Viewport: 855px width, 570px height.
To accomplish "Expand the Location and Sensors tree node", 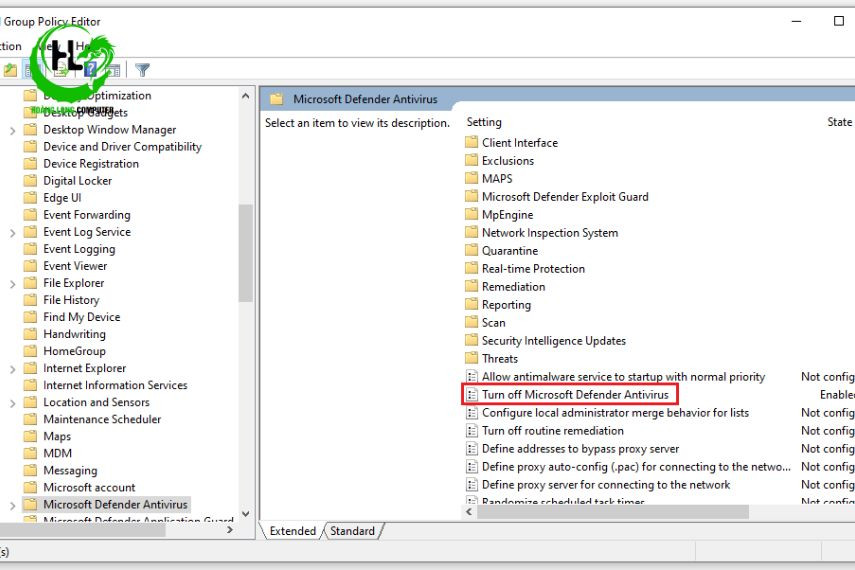I will point(13,403).
